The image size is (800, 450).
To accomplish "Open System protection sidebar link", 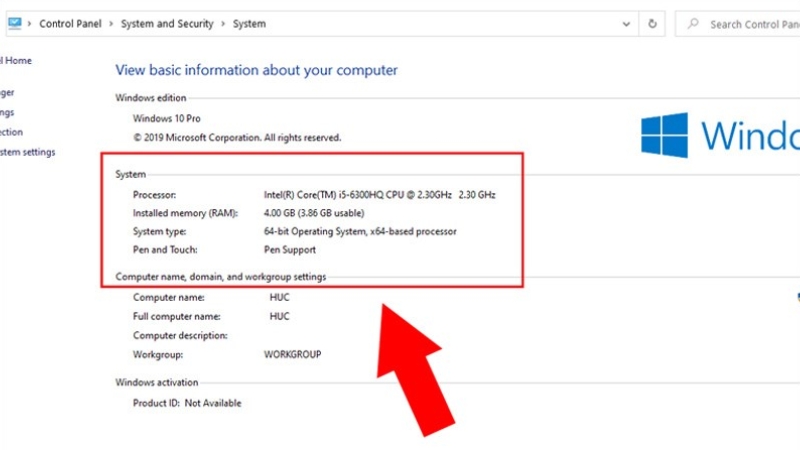I will click(11, 132).
